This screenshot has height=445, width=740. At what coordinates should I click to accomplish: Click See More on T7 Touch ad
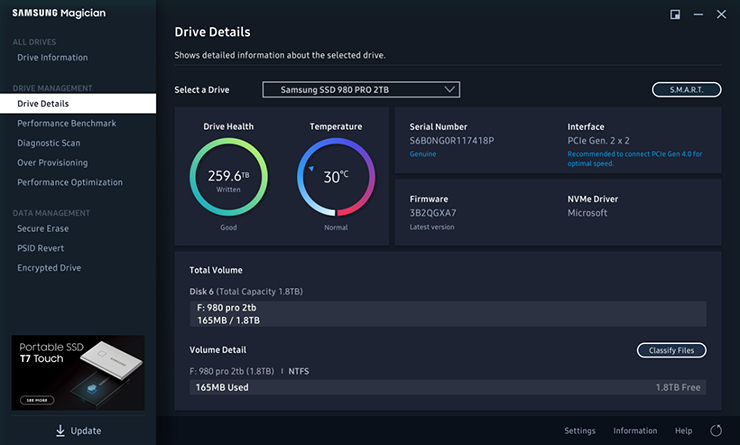[x=37, y=400]
